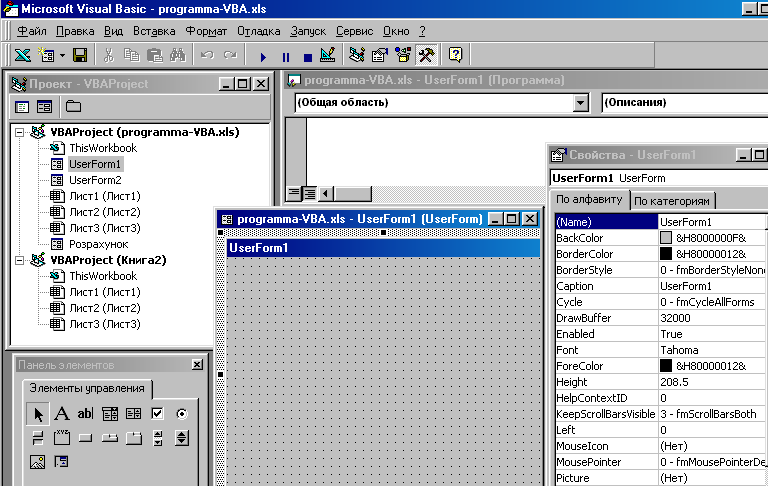The height and width of the screenshot is (486, 768).
Task: Select the Frame control in the toolbox
Action: click(62, 438)
